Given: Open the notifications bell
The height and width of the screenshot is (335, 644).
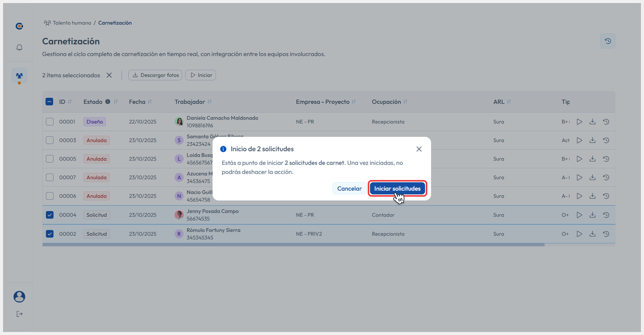Looking at the screenshot, I should click(x=19, y=47).
